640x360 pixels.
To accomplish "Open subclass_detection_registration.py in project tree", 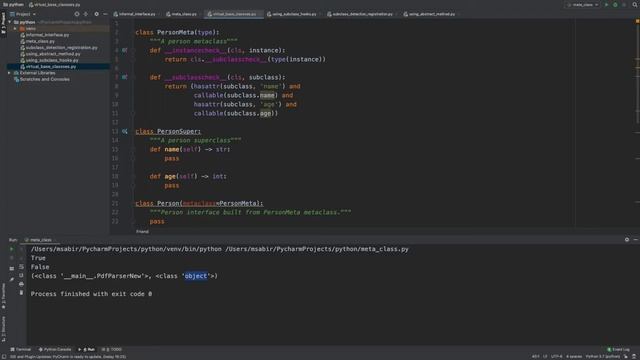I will pyautogui.click(x=61, y=48).
